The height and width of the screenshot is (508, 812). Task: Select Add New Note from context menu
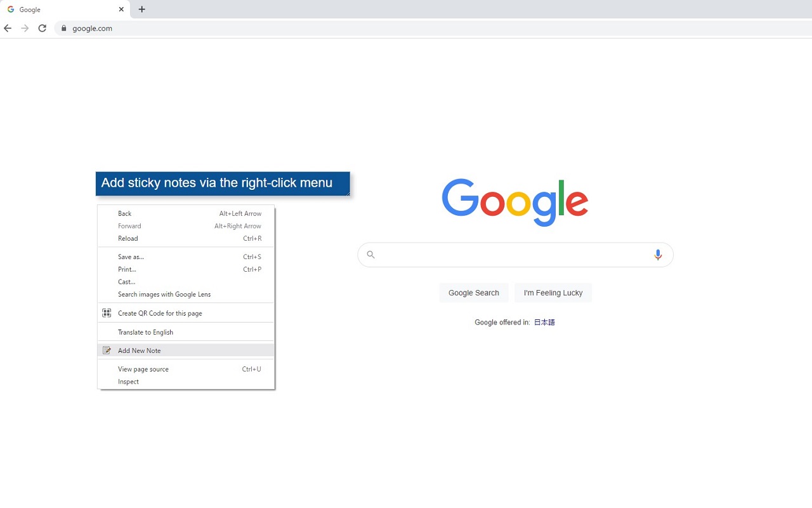coord(140,351)
